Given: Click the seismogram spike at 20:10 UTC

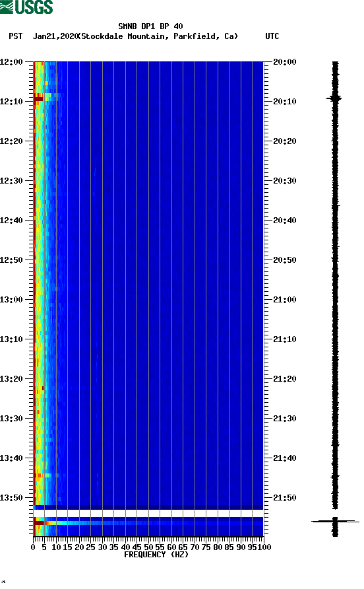Looking at the screenshot, I should tap(334, 98).
